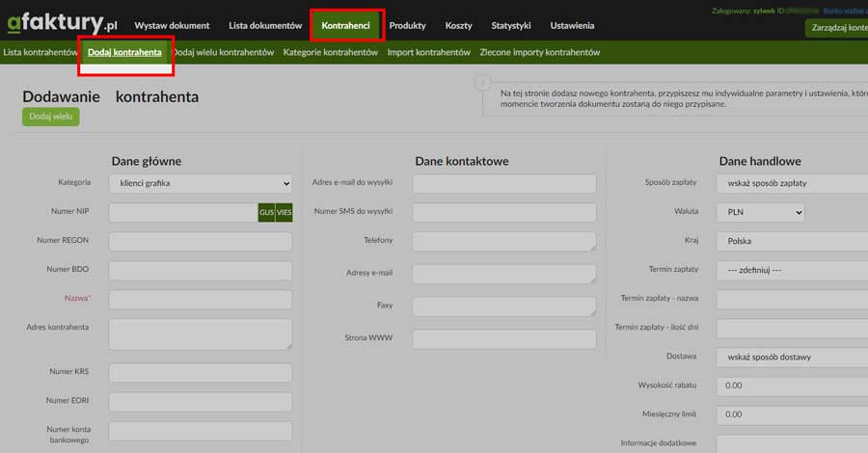Go to the Lista dokumentów menu
Viewport: 868px width, 453px height.
(x=265, y=25)
